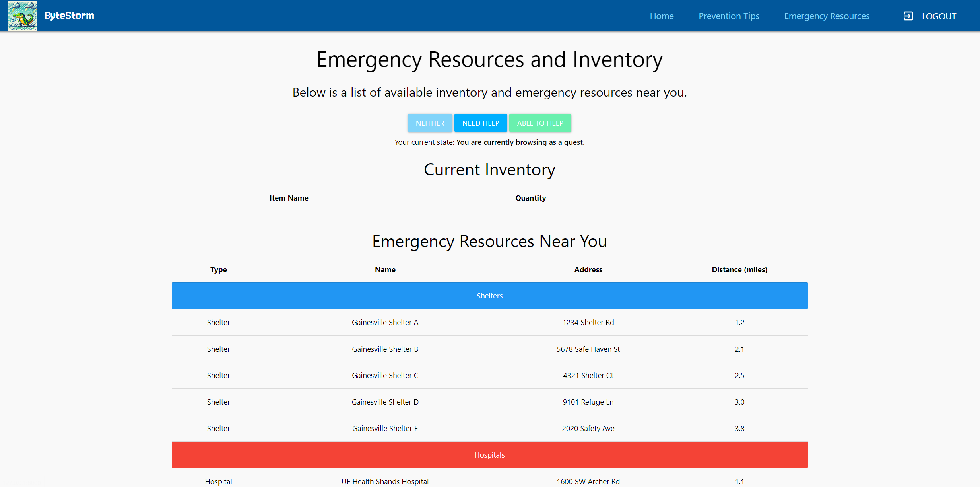
Task: Click the Distance (miles) column header
Action: click(x=739, y=269)
